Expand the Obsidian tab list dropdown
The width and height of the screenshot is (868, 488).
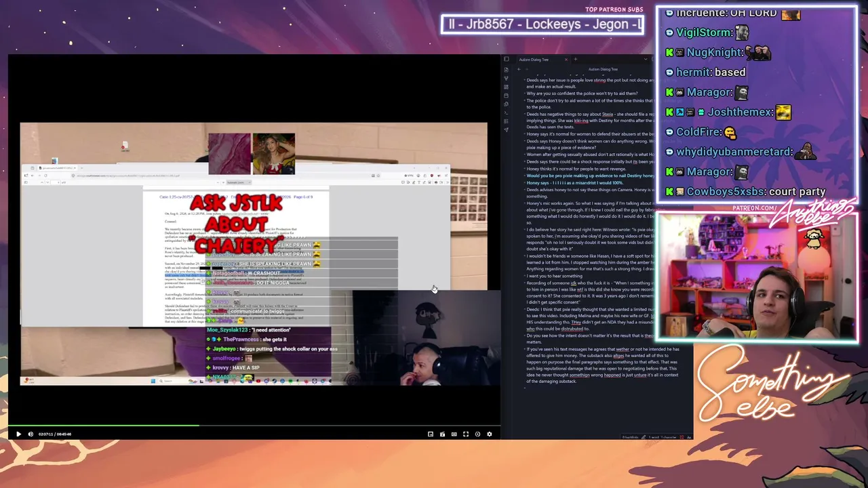point(645,60)
